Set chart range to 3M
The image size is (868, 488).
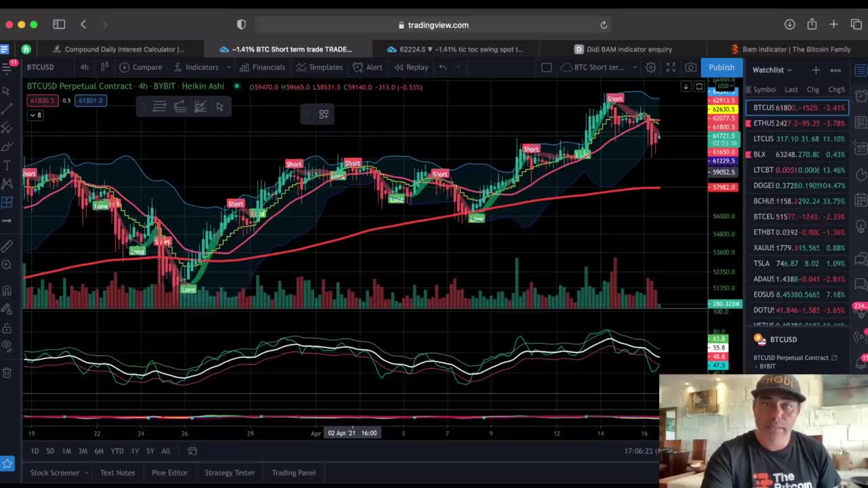point(83,451)
